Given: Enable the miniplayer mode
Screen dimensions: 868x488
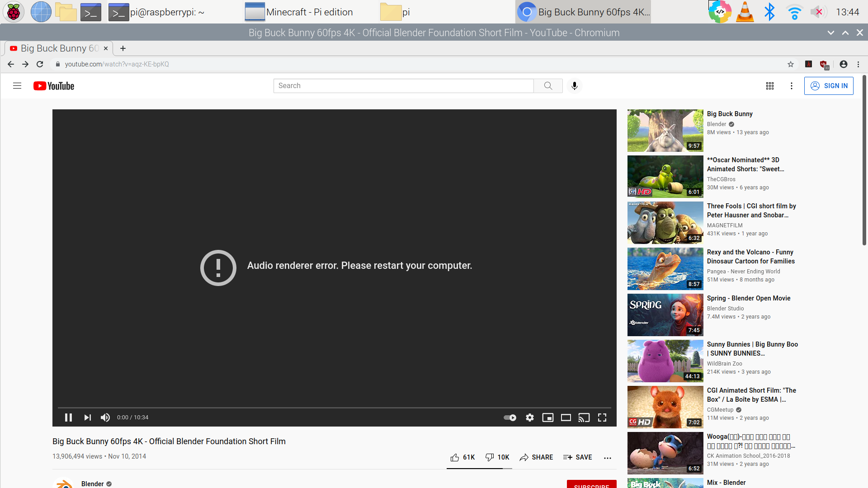Looking at the screenshot, I should click(548, 418).
